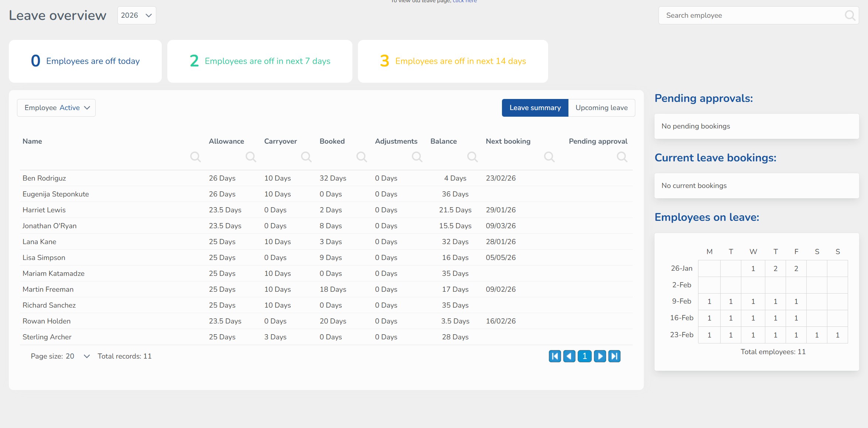Open the Employee Active filter dropdown

tap(56, 108)
